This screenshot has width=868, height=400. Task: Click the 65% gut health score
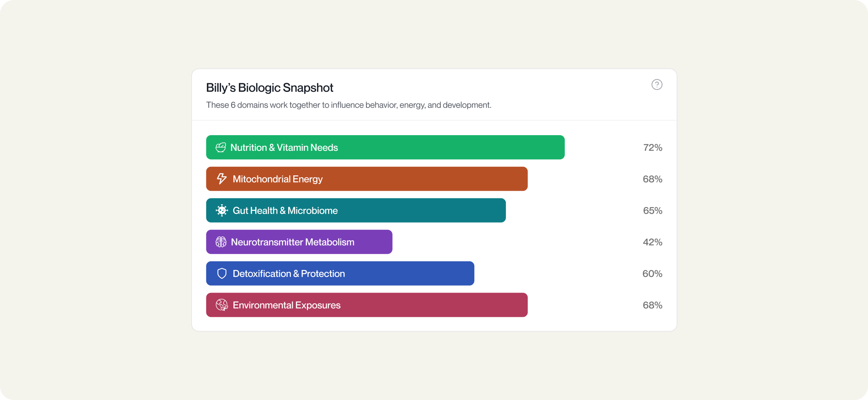[x=653, y=211]
